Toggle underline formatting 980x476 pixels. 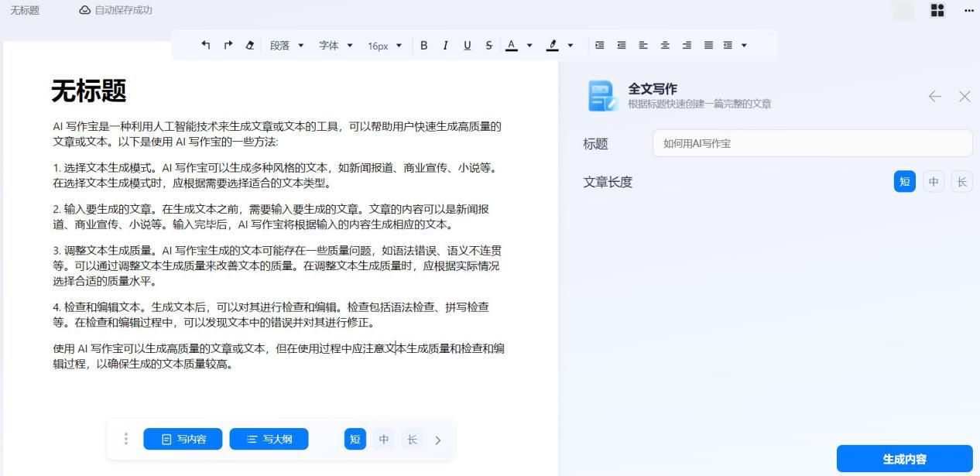467,45
